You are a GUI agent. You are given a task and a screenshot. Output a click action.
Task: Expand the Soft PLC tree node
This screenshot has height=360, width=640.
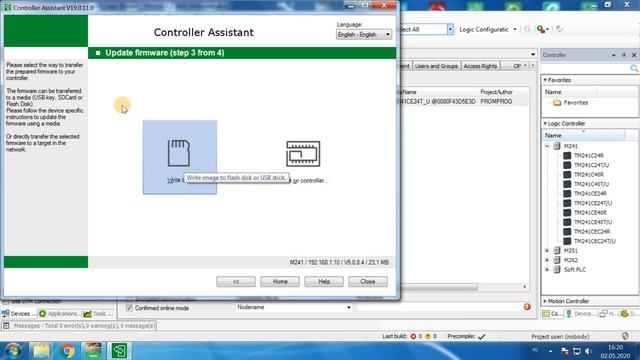(x=547, y=269)
